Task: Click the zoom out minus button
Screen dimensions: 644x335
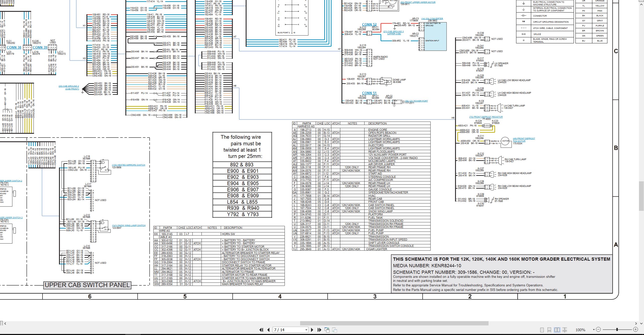Action: (598, 329)
